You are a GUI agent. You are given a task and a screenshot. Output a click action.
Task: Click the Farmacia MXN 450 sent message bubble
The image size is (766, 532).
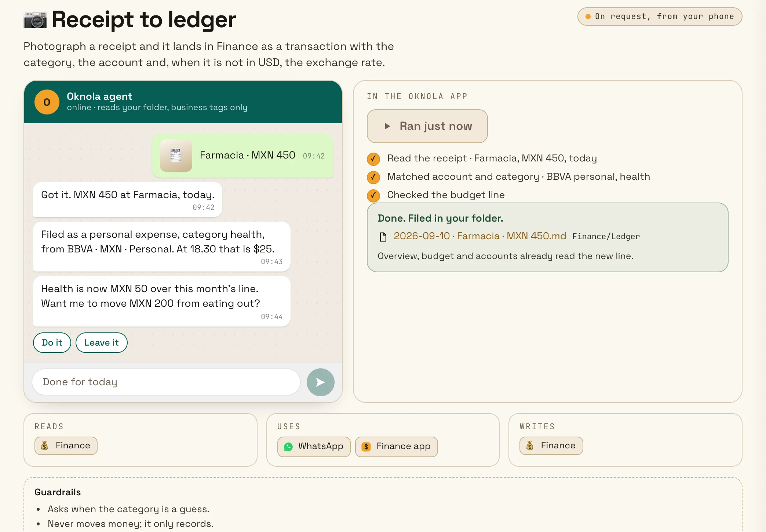pyautogui.click(x=242, y=156)
